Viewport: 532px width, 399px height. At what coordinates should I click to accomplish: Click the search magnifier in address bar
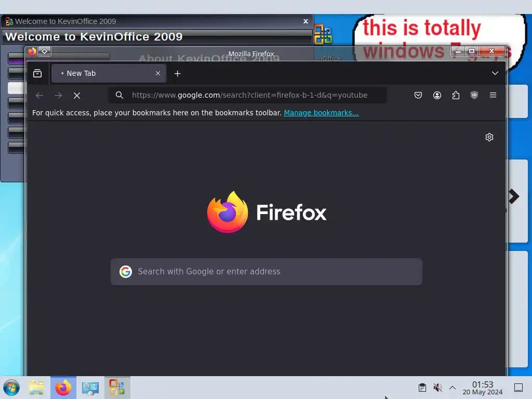119,95
